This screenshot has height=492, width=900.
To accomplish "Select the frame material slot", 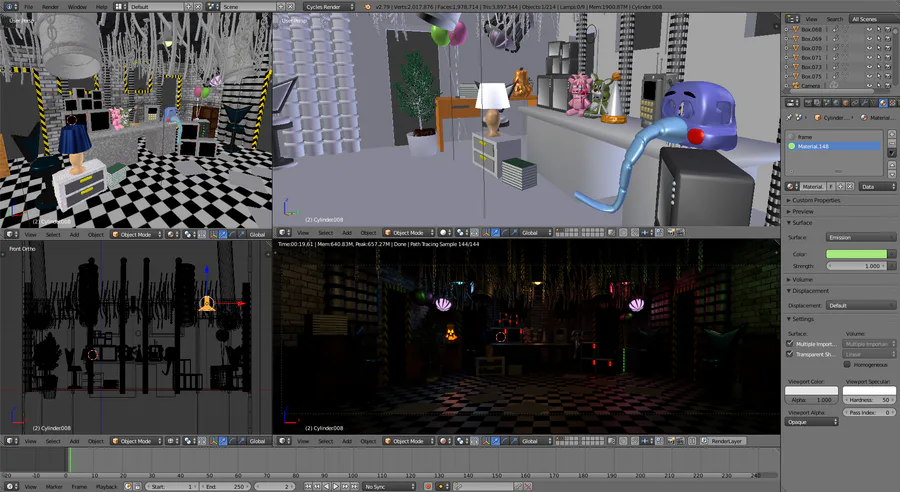I will (833, 137).
